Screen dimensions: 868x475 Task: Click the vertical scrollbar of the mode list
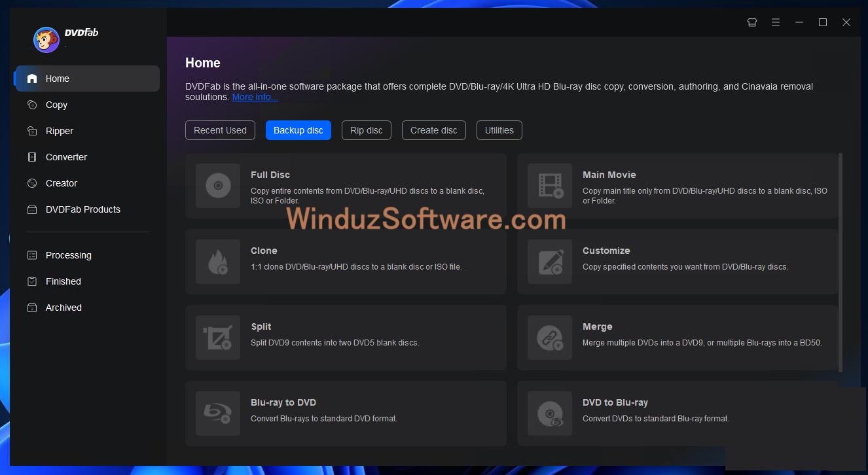point(841,262)
